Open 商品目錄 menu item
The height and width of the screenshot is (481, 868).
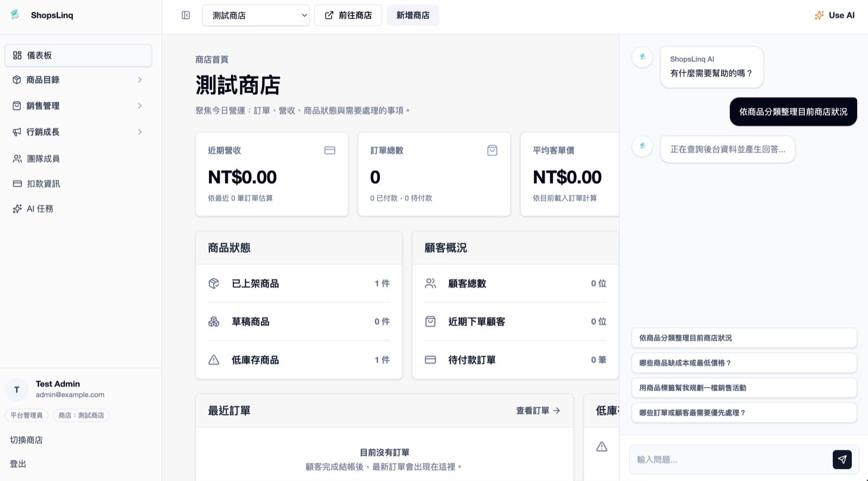click(78, 80)
